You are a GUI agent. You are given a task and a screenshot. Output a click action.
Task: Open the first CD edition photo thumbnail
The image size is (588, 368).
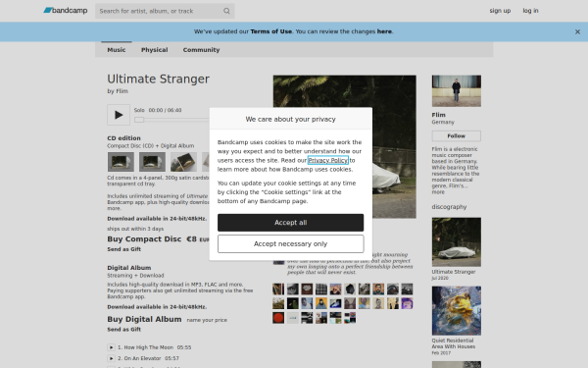click(x=121, y=162)
